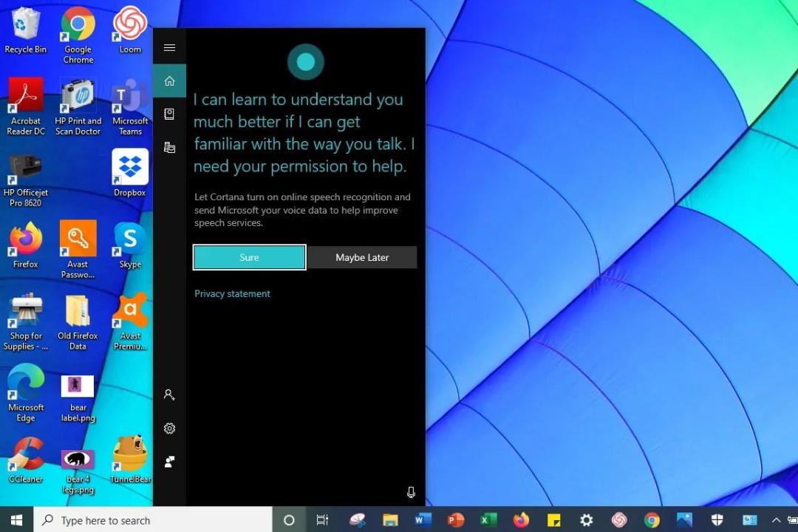This screenshot has height=532, width=798.
Task: Open the Privacy statement link
Action: tap(232, 294)
